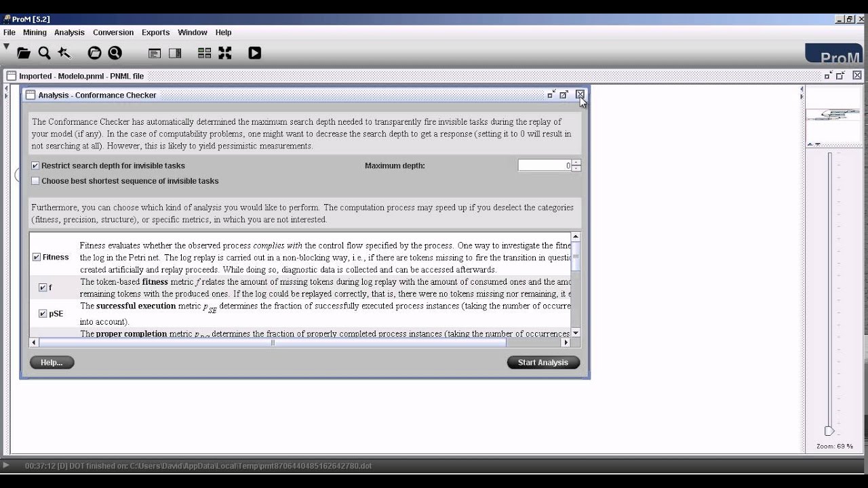This screenshot has width=868, height=488.
Task: Click the Start Analysis button
Action: (x=543, y=363)
